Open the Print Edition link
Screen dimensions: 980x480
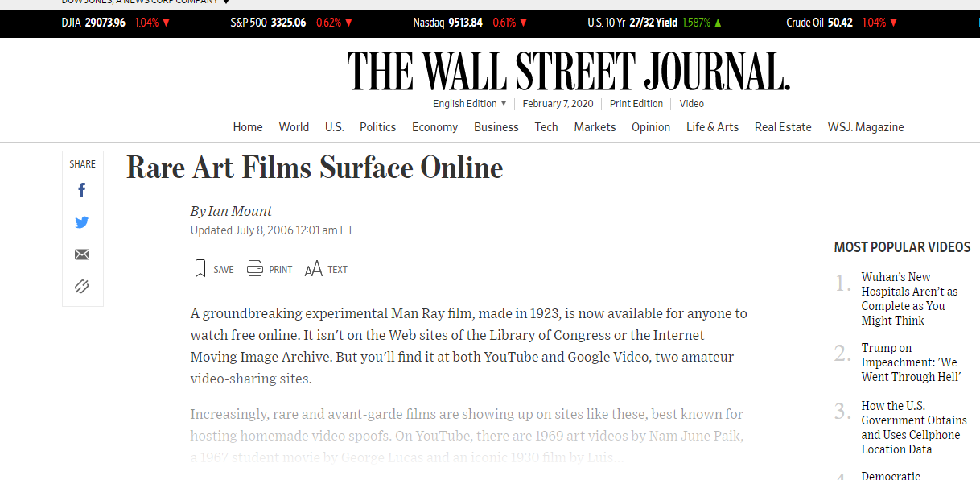[x=636, y=104]
